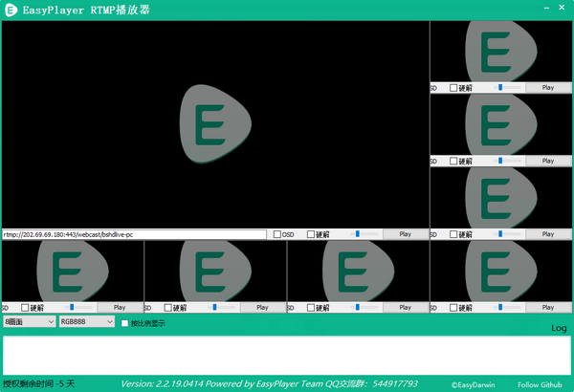Enable the 按比例显示 checkbox
Image resolution: width=574 pixels, height=392 pixels.
[124, 323]
